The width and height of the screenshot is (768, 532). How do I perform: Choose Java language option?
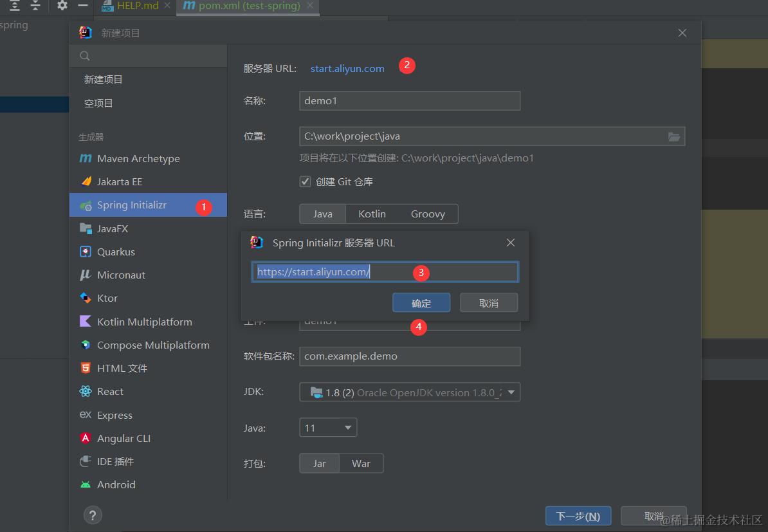[323, 214]
